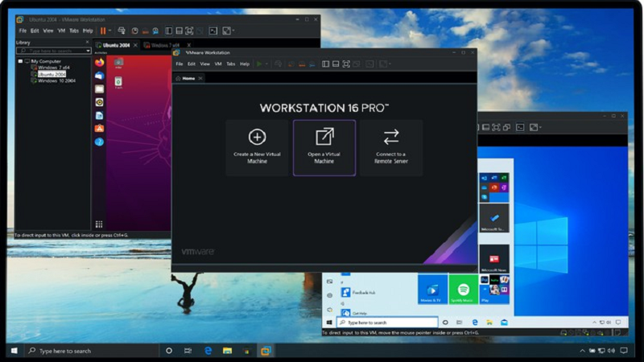Open the dropdown arrow beside the green play button
This screenshot has height=362, width=644.
point(268,64)
